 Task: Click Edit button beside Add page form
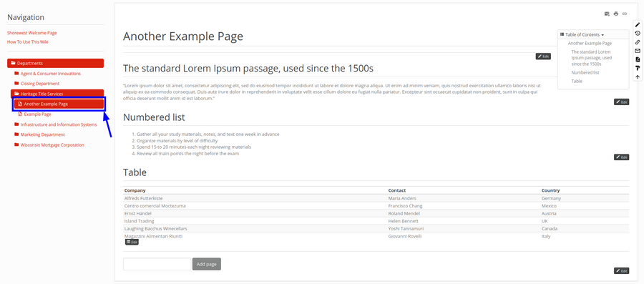(621, 271)
